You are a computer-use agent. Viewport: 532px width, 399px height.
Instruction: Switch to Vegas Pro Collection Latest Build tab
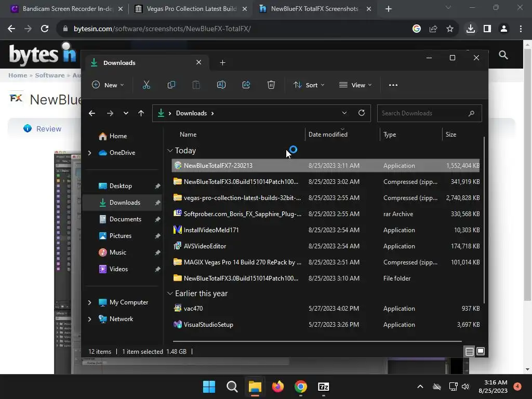191,9
